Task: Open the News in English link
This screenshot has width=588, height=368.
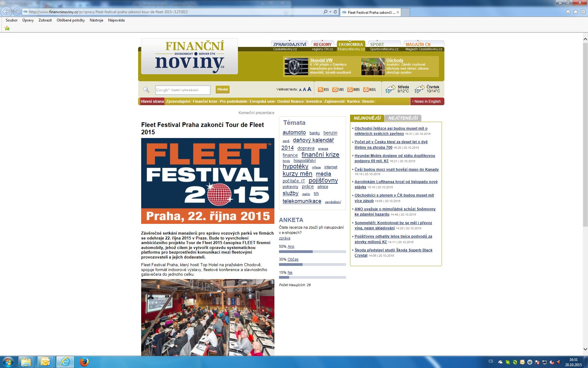Action: [x=427, y=102]
